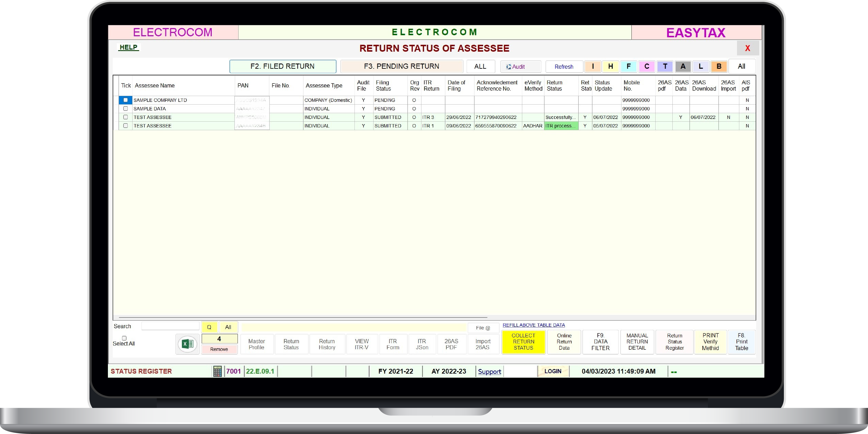Tick the checkbox for SAMPLE COMPANY LTD
Viewport: 868px width, 434px height.
[125, 100]
